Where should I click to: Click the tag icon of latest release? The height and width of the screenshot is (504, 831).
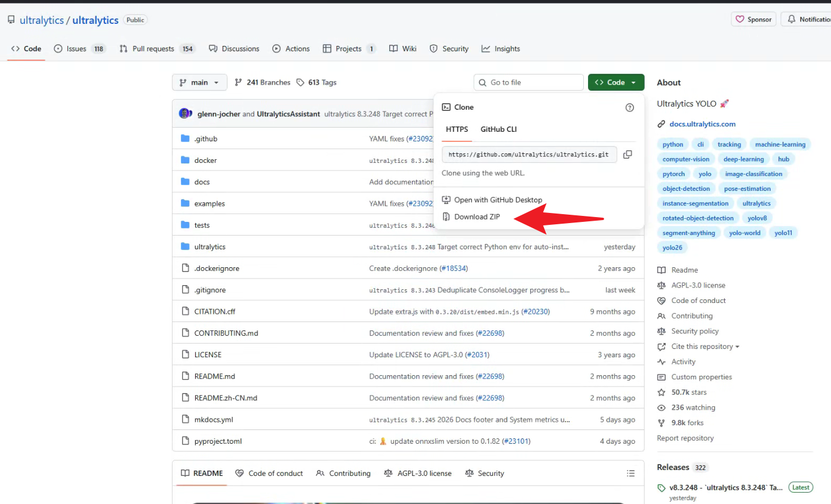661,487
